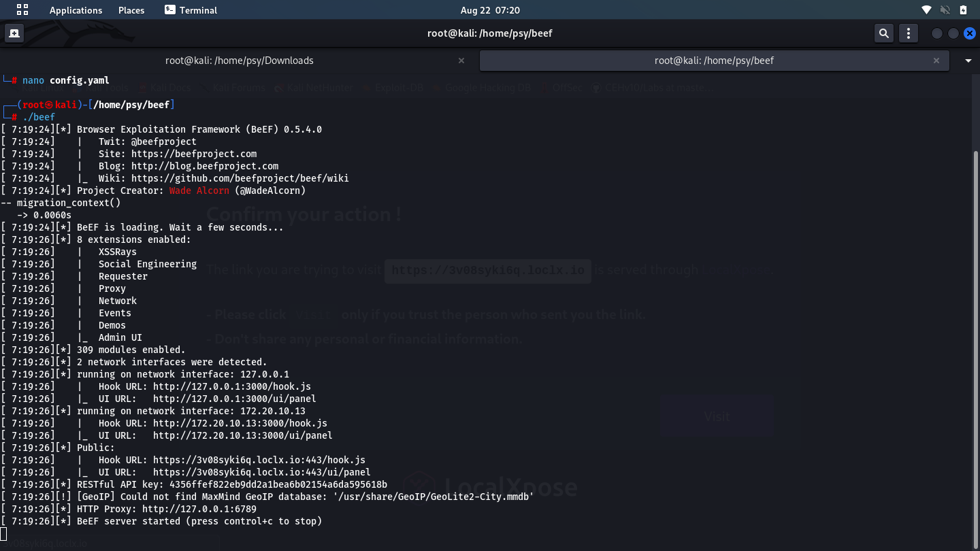Select the /home/psy/beef terminal tab

pyautogui.click(x=713, y=60)
